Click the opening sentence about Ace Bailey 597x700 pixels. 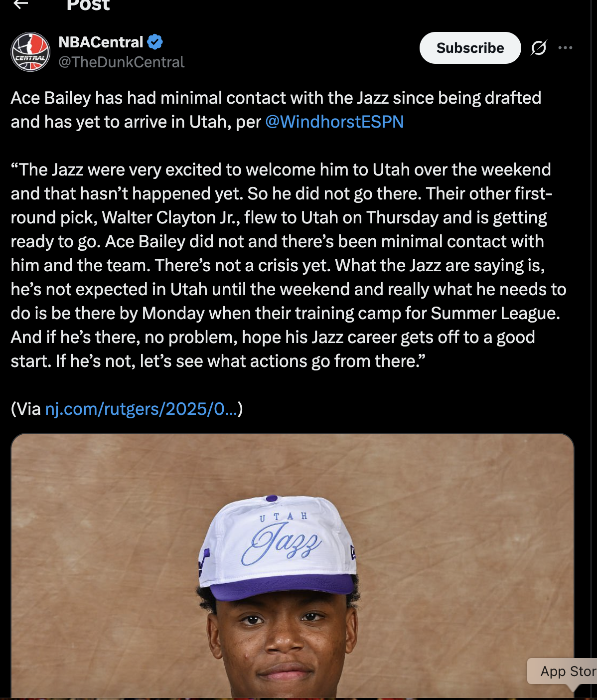coord(276,110)
